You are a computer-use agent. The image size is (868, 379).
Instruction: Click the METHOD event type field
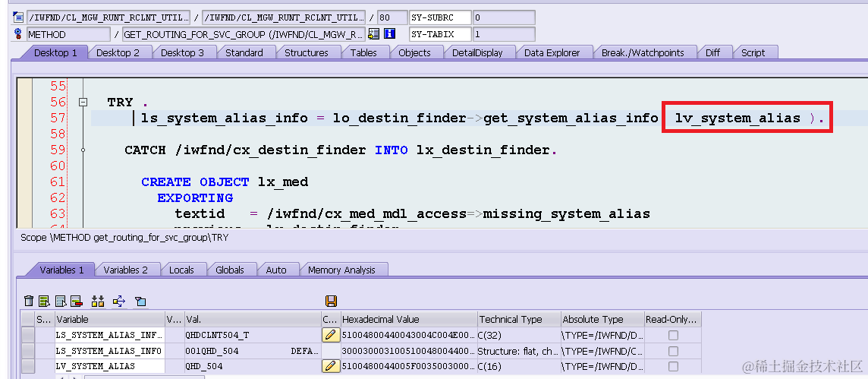(x=68, y=34)
